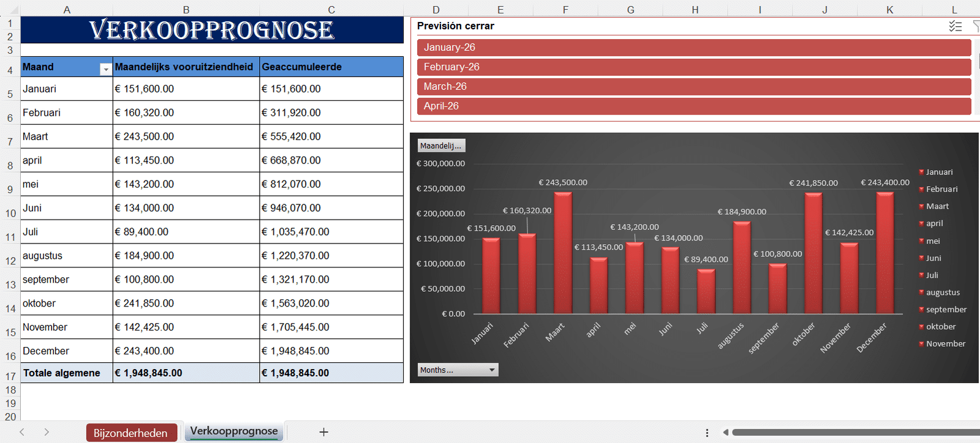Click the December bar in the chart
The height and width of the screenshot is (443, 980).
885,253
